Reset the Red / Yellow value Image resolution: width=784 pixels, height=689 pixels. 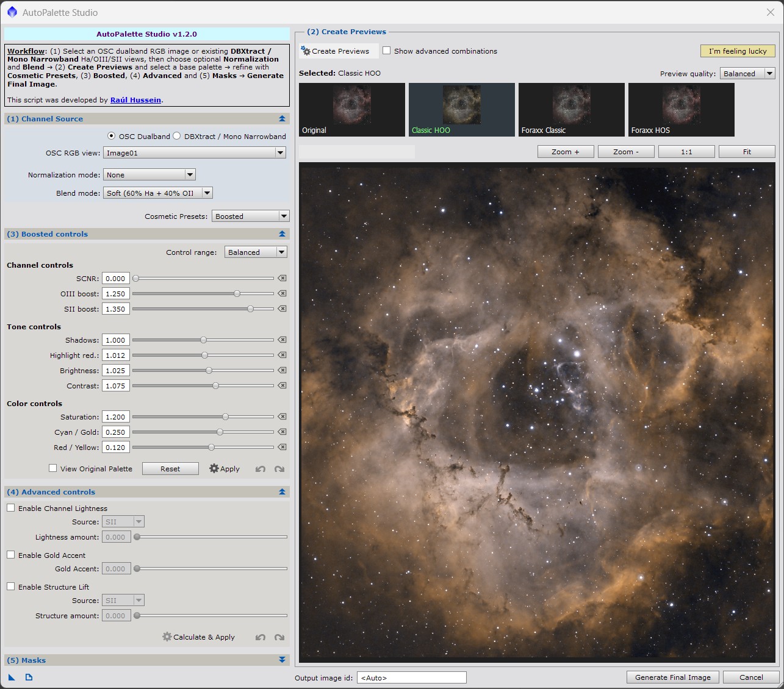282,447
